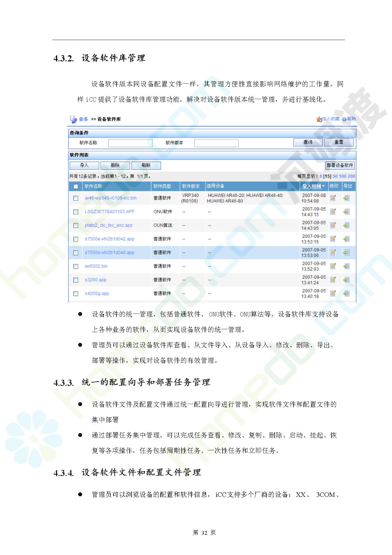Click the edit icon for wx5002.bin
Image resolution: width=392 pixels, height=555 pixels.
pyautogui.click(x=333, y=266)
